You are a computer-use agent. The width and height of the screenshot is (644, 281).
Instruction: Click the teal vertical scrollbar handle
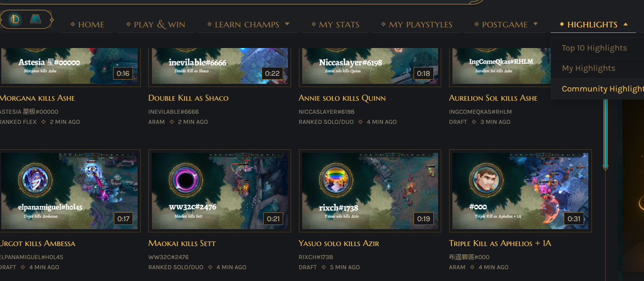point(606,133)
